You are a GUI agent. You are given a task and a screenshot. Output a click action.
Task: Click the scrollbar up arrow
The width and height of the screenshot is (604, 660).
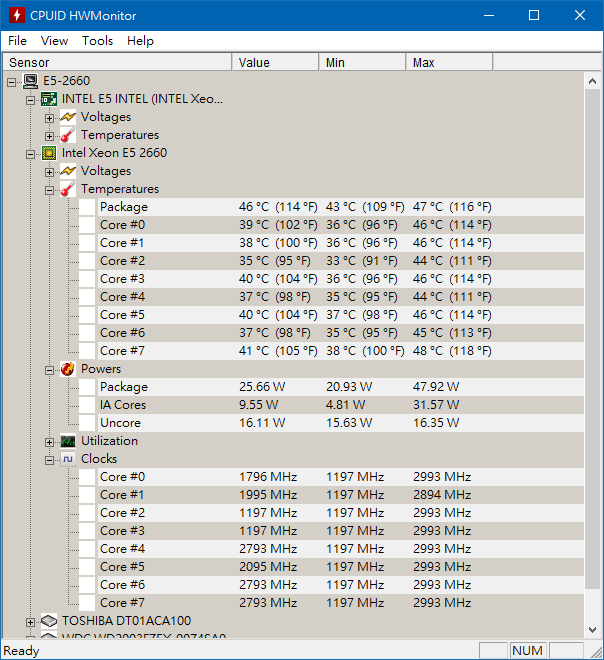(593, 81)
